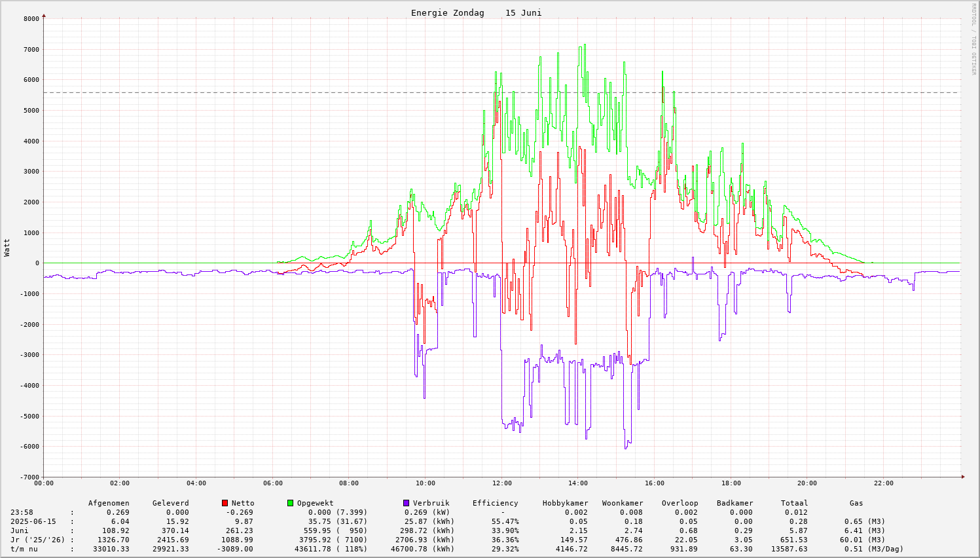Click the green Opgewekt legend swatch
Viewport: 980px width, 558px height.
point(291,503)
